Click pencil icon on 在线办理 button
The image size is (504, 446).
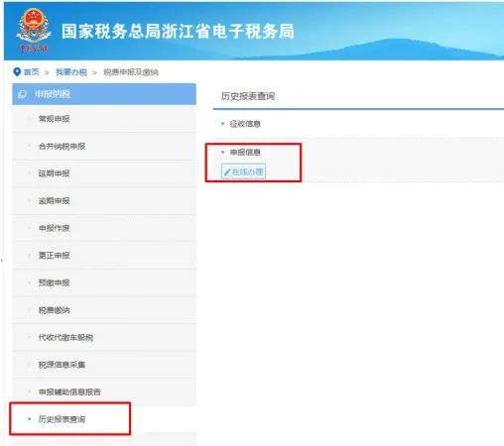pyautogui.click(x=227, y=172)
